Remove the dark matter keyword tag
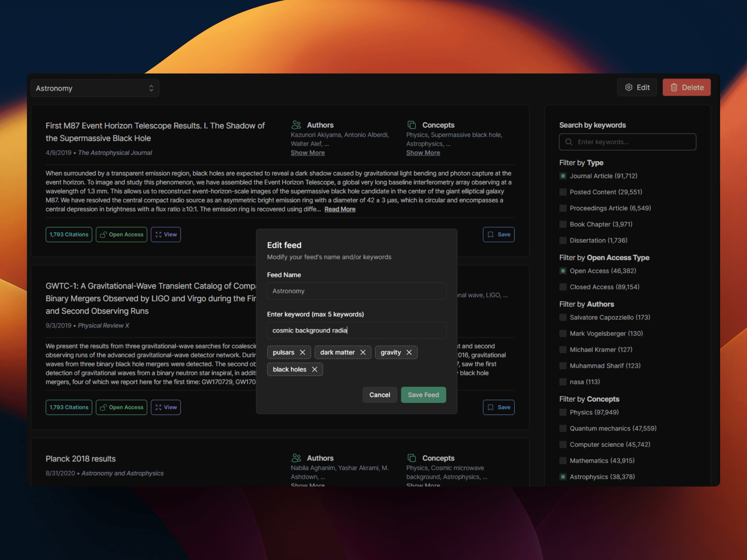747x560 pixels. [x=363, y=352]
